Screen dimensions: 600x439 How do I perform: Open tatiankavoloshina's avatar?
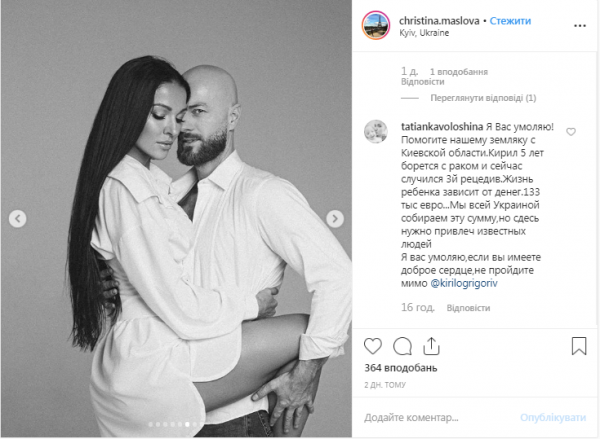[375, 131]
